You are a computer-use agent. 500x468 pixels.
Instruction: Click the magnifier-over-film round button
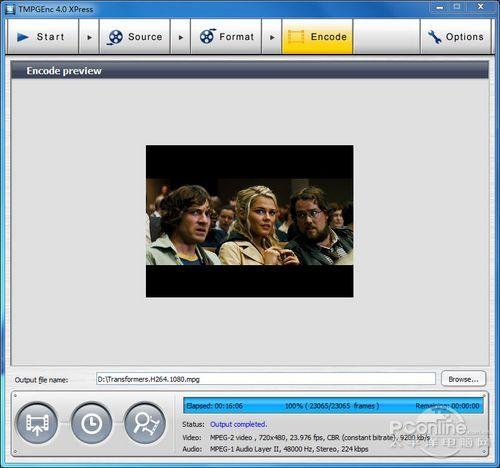[x=145, y=423]
